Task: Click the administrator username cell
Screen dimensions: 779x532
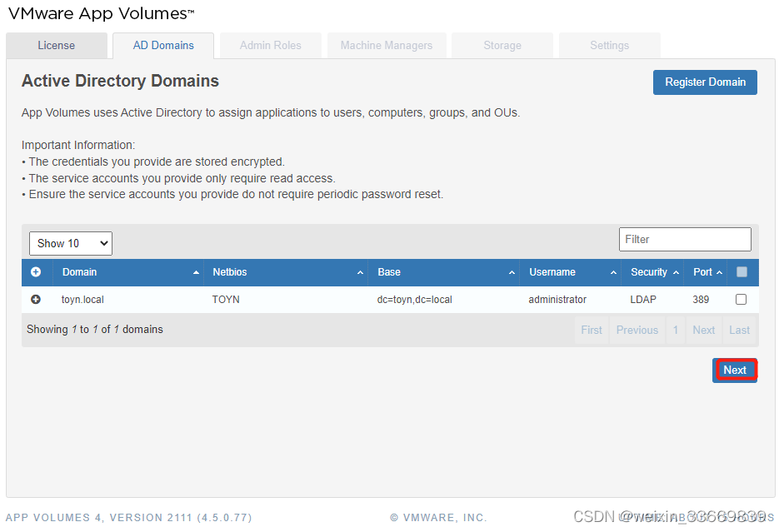Action: [x=557, y=300]
